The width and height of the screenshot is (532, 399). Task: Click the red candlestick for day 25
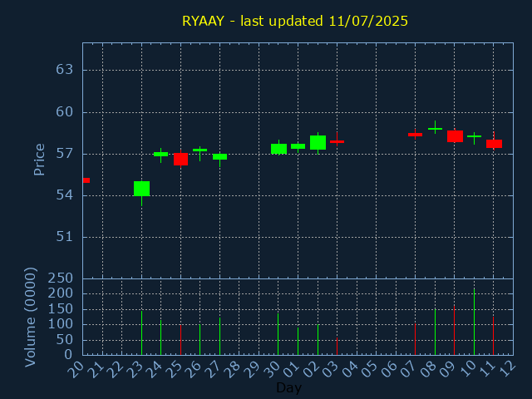click(181, 159)
